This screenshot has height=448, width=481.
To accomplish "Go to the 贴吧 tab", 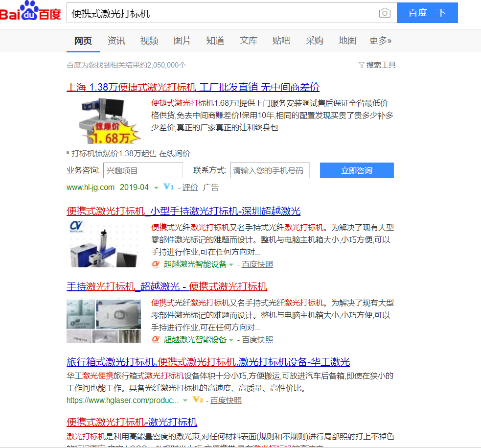I will pyautogui.click(x=281, y=41).
